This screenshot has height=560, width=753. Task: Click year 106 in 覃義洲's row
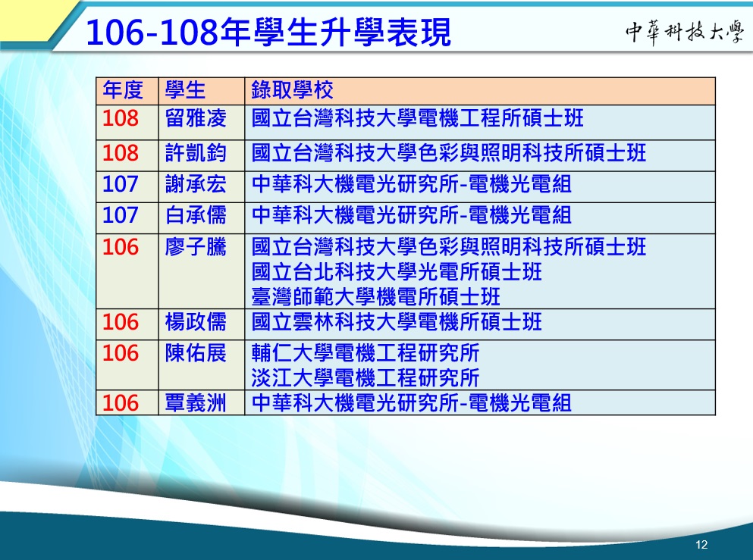pos(121,403)
